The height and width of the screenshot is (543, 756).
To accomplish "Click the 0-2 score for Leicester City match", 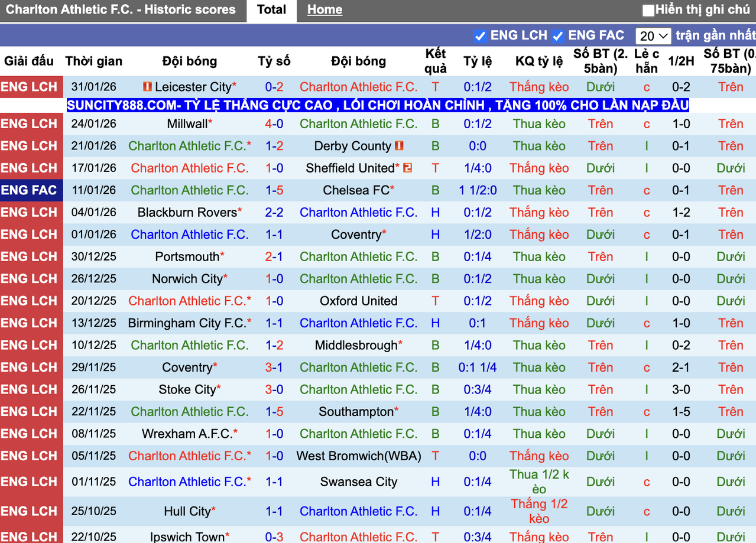I will coord(274,87).
